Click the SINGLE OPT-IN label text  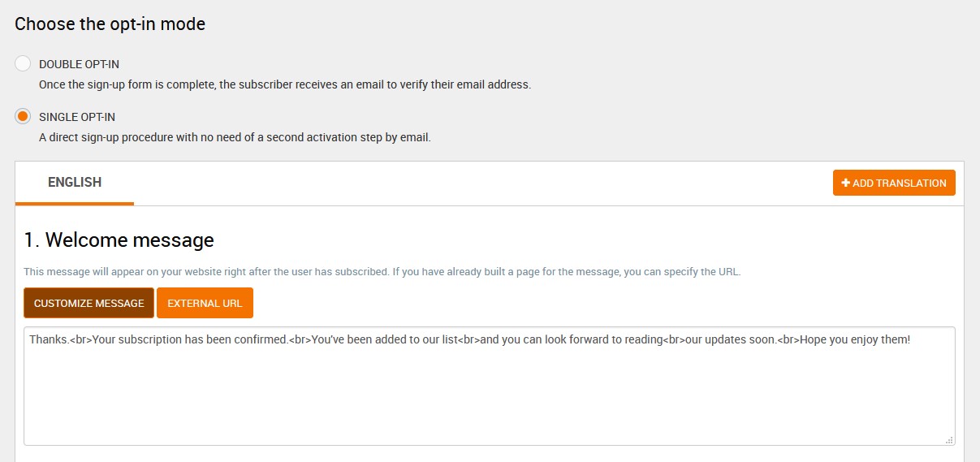click(77, 117)
